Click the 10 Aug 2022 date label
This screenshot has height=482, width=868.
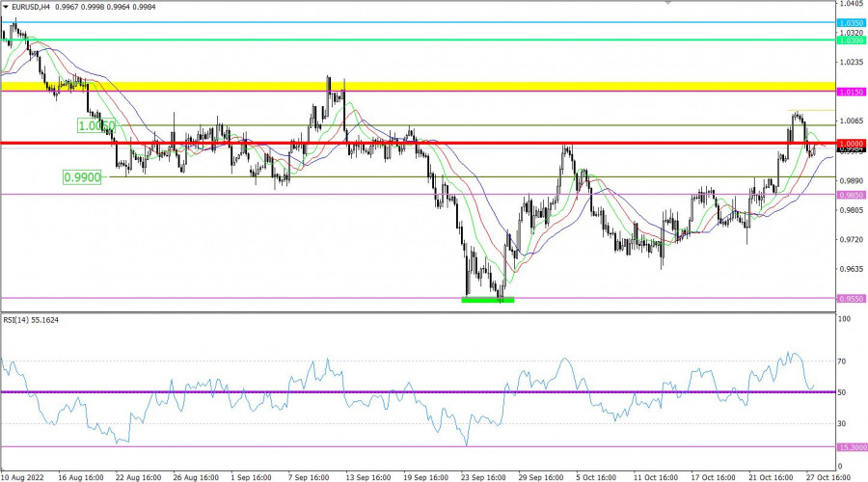pyautogui.click(x=24, y=476)
